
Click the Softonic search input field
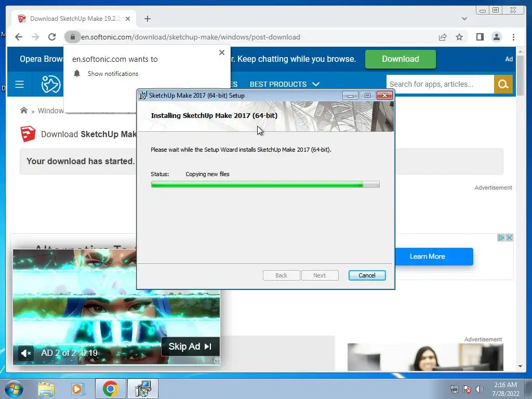440,84
